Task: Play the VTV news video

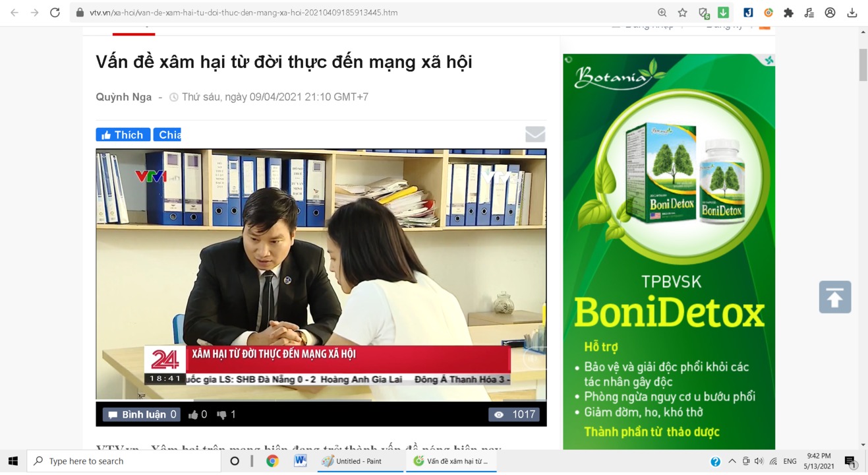Action: (321, 274)
